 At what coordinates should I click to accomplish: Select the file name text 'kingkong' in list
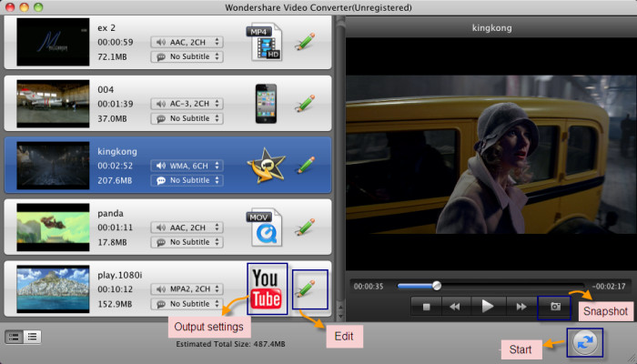(117, 152)
